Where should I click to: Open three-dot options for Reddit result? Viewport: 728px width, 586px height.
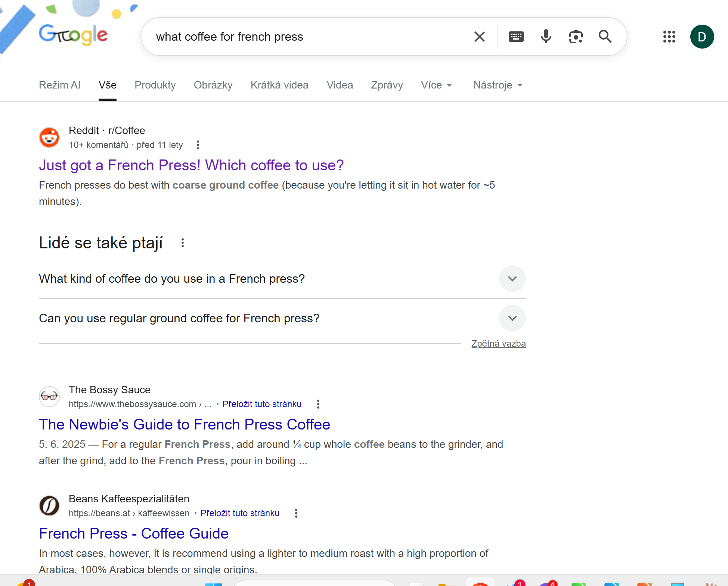click(x=198, y=145)
